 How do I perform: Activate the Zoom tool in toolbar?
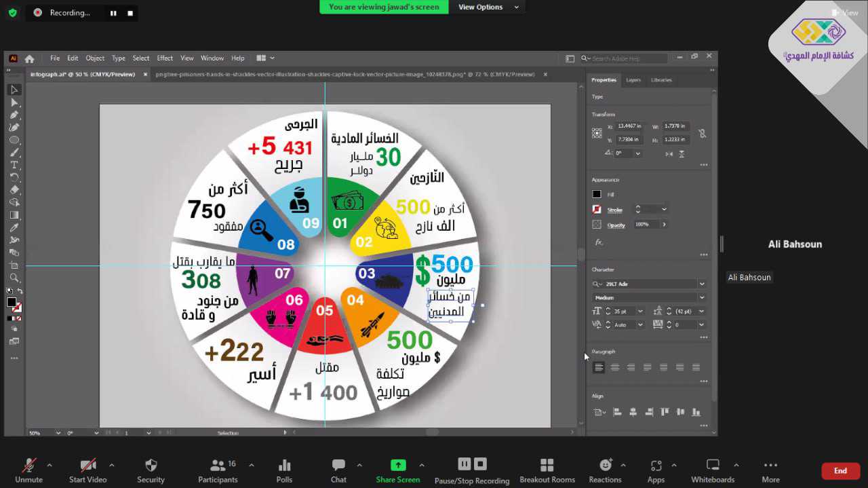(14, 278)
